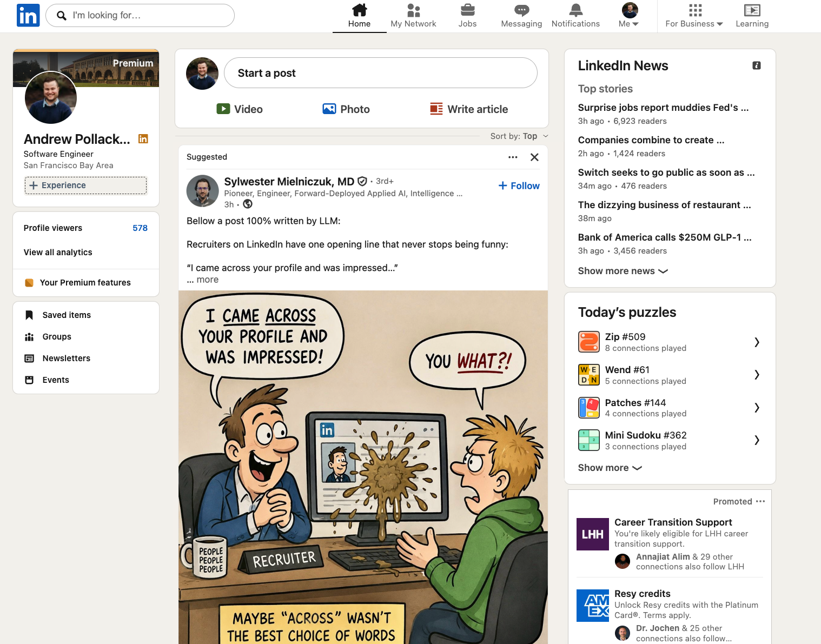This screenshot has height=644, width=821.
Task: Open the Home tab
Action: 359,16
